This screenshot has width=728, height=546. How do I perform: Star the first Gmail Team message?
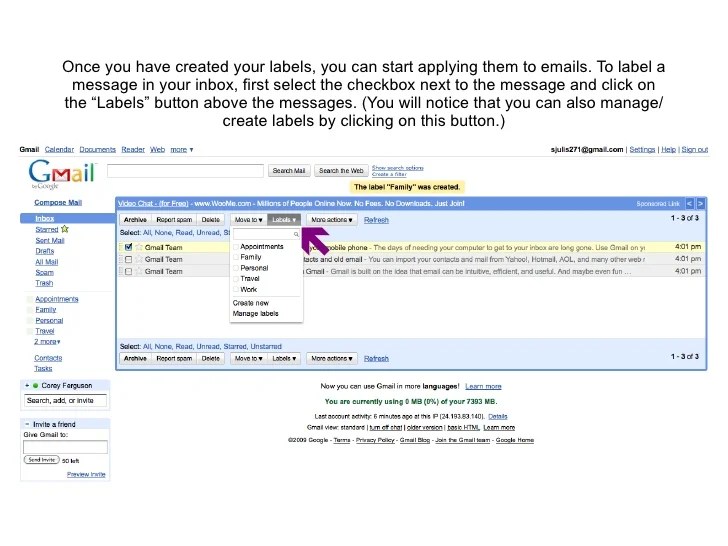(138, 247)
